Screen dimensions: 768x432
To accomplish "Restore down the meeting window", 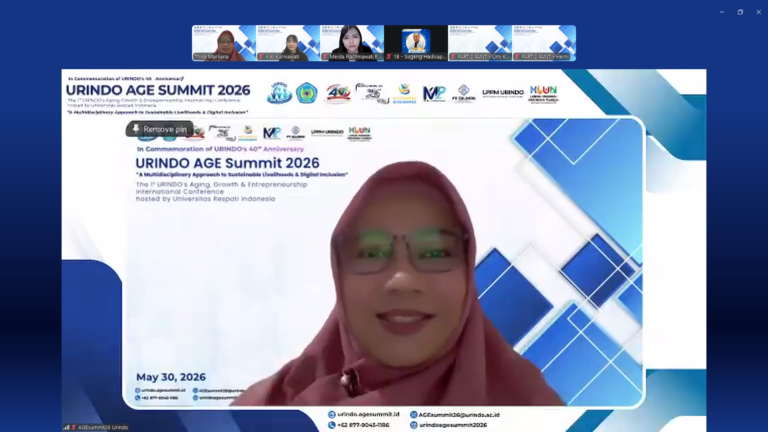I will pyautogui.click(x=740, y=12).
